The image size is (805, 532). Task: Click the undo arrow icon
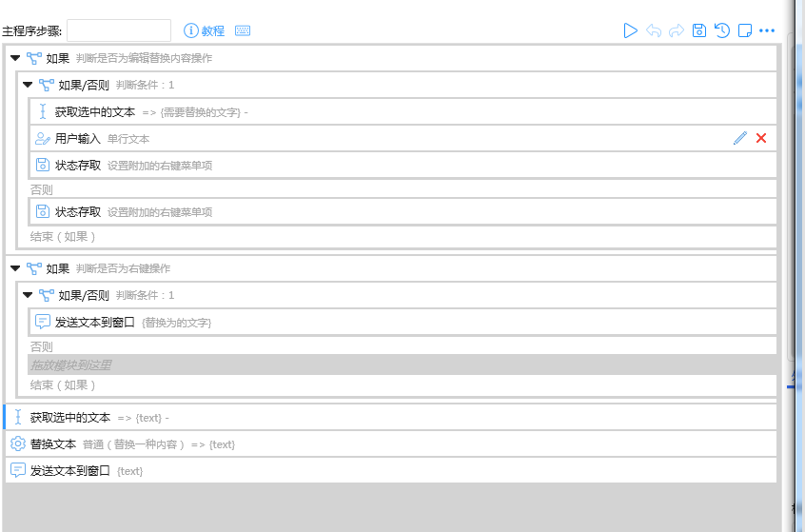click(x=654, y=30)
